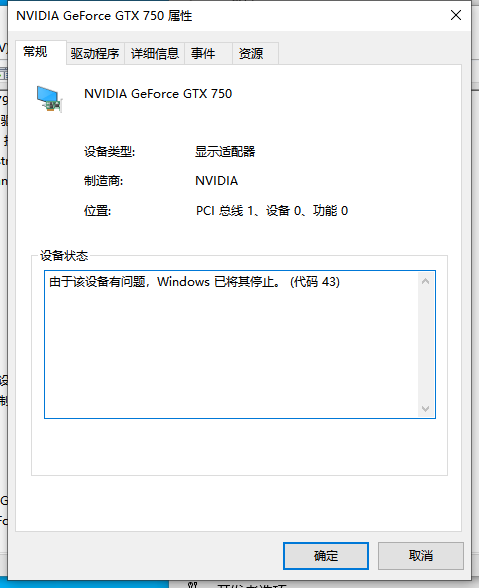Click scroll down arrow in 设备状态 box
Image resolution: width=479 pixels, height=588 pixels.
tap(425, 408)
